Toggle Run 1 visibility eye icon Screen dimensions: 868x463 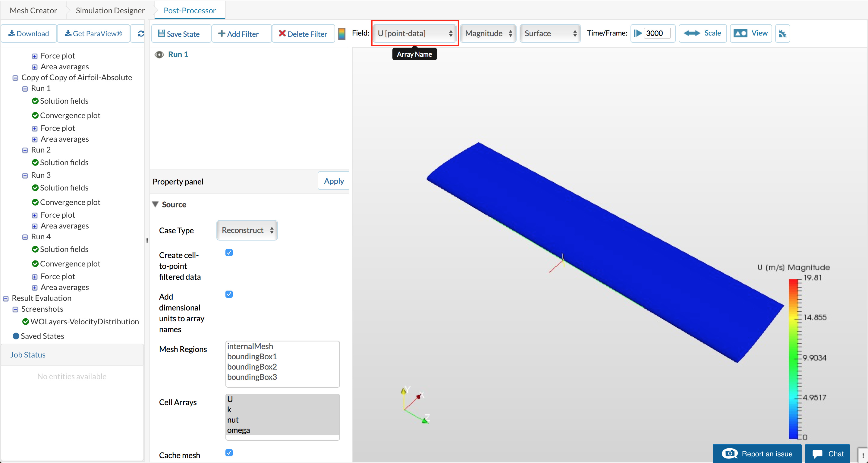point(159,55)
